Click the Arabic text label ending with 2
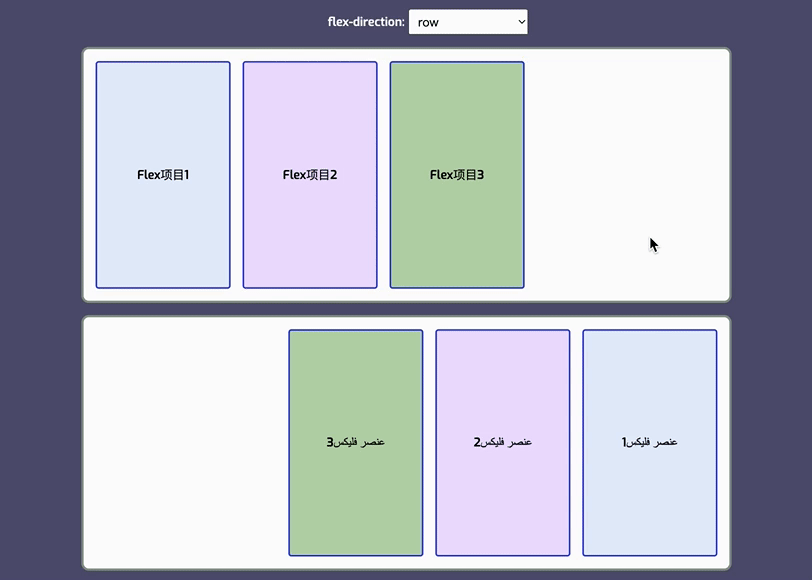This screenshot has height=580, width=812. (503, 442)
